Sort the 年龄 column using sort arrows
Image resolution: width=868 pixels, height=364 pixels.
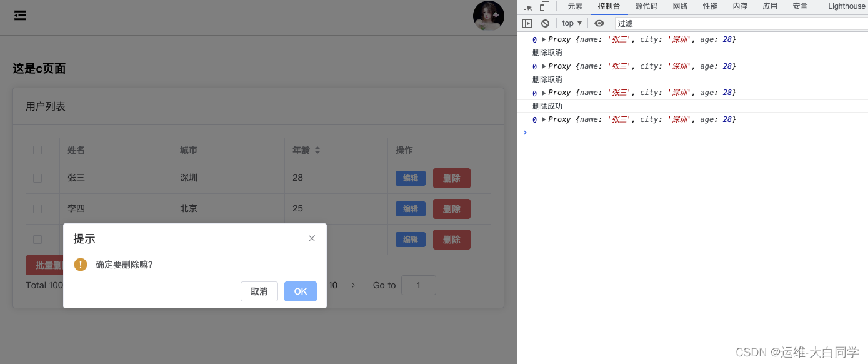(317, 151)
